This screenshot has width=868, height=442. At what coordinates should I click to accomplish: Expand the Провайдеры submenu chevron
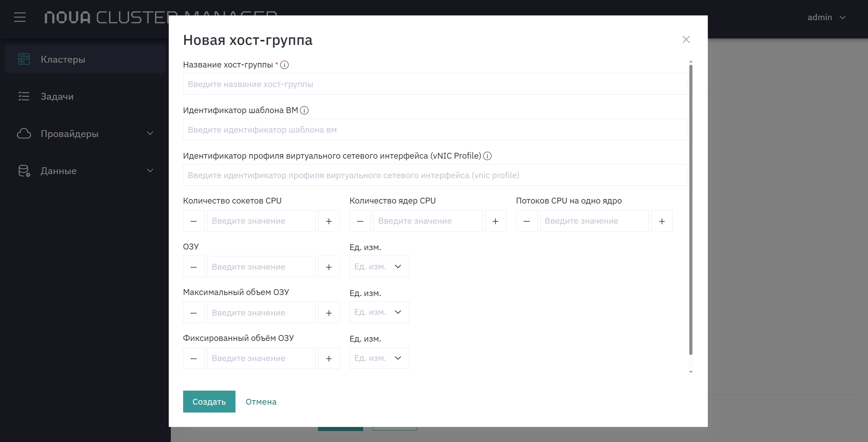click(x=150, y=133)
